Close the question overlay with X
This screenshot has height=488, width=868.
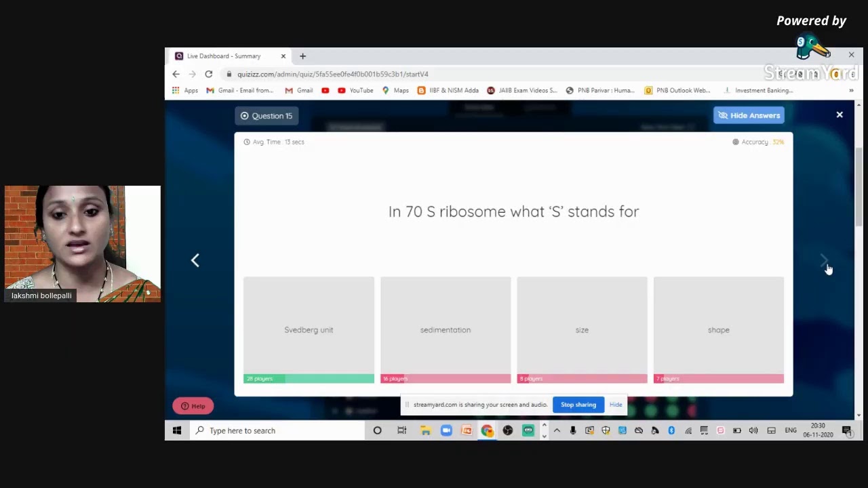(x=840, y=115)
